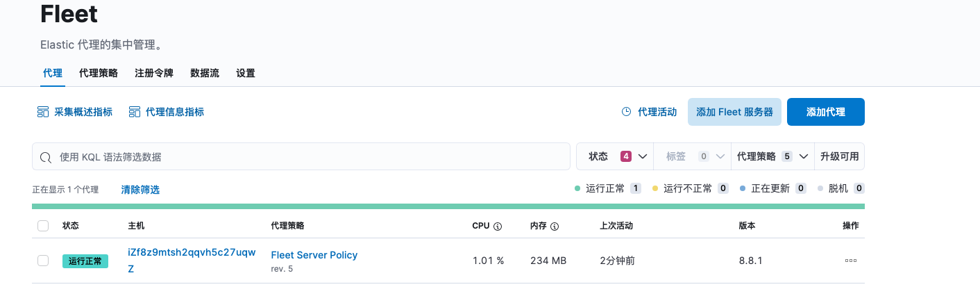Switch to the 设置 tab
Screen dimensions: 980x296
click(246, 73)
